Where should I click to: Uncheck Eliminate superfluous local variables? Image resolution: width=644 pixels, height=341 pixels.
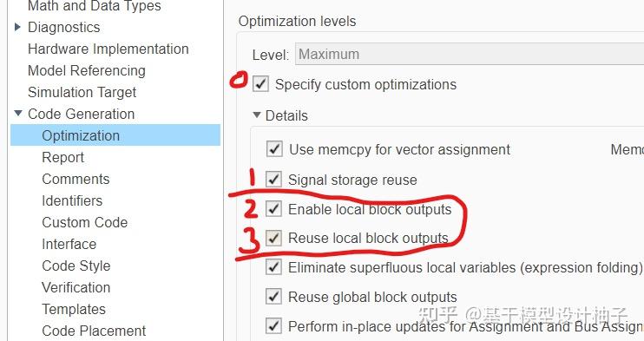[x=273, y=267]
